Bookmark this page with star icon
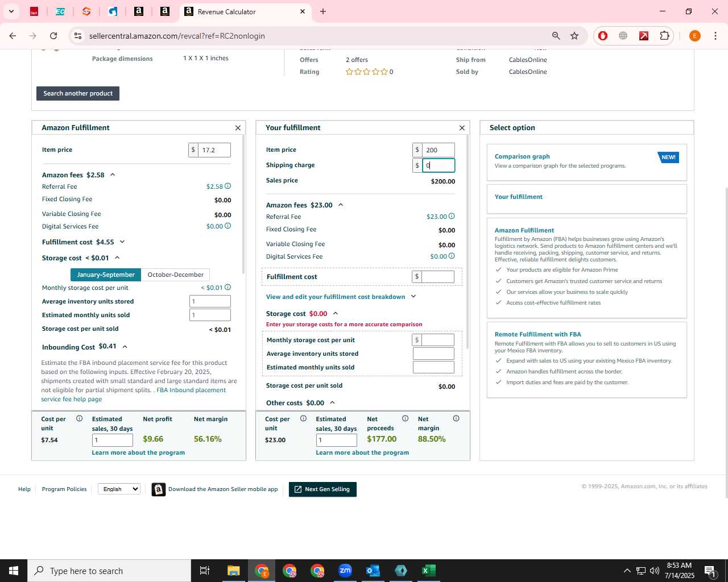 [x=574, y=36]
